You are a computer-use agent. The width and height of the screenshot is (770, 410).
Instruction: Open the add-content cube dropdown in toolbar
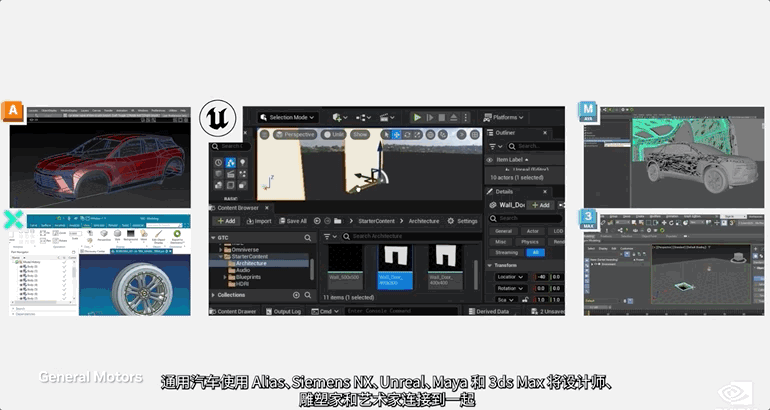click(x=340, y=117)
